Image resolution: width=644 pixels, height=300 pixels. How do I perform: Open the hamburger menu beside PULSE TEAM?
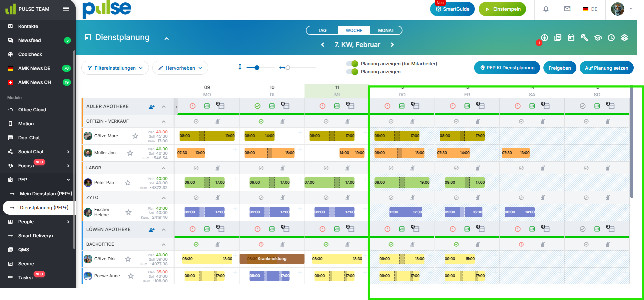click(66, 9)
